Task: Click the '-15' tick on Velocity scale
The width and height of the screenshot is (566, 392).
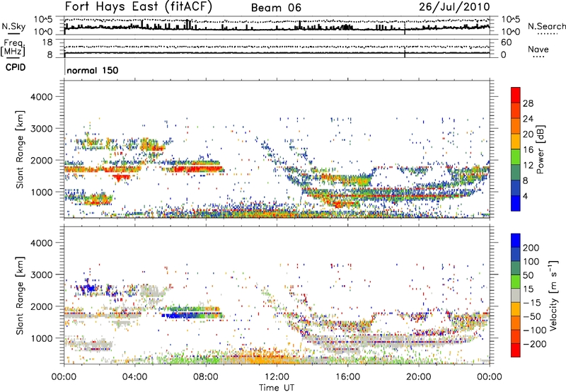Action: pos(532,303)
